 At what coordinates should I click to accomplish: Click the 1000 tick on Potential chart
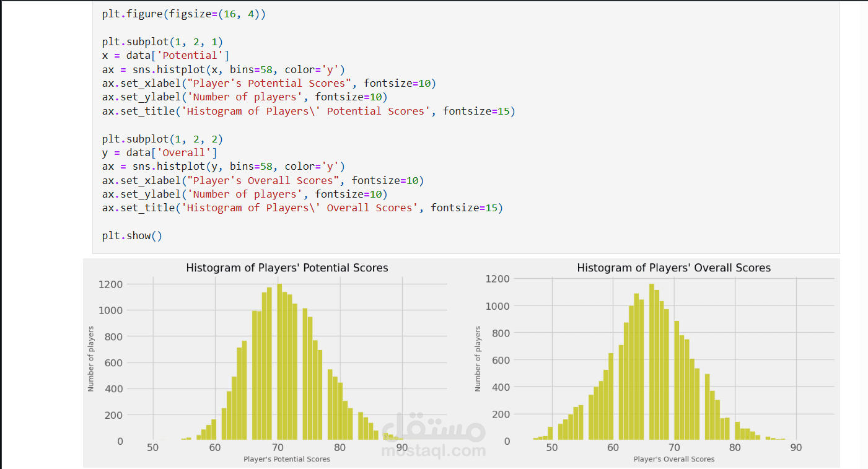pyautogui.click(x=110, y=310)
